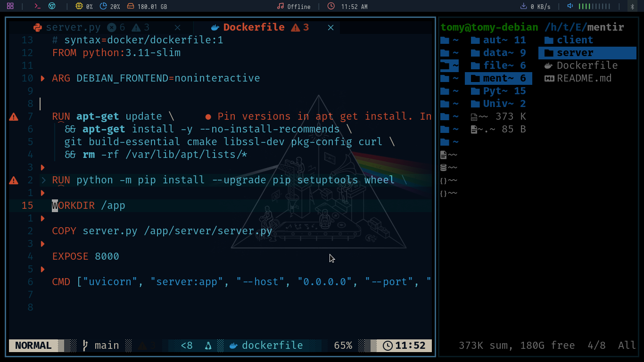644x362 pixels.
Task: Click the database file icon in leftmost column
Action: point(443,167)
